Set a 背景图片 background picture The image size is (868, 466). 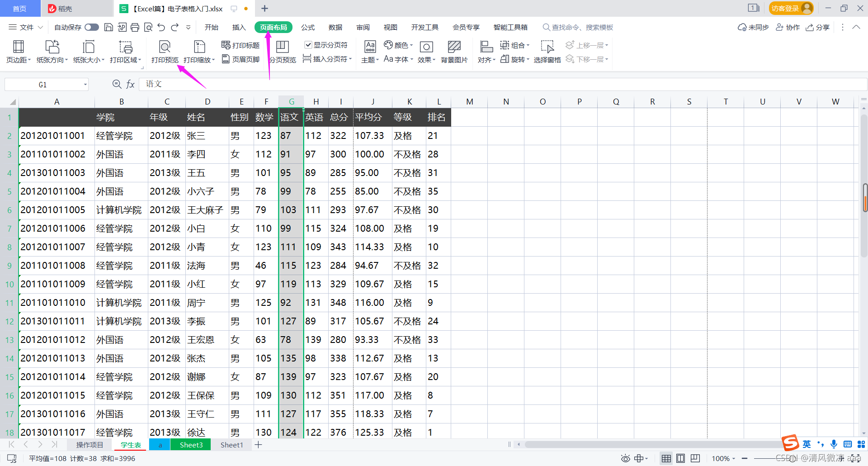(454, 51)
